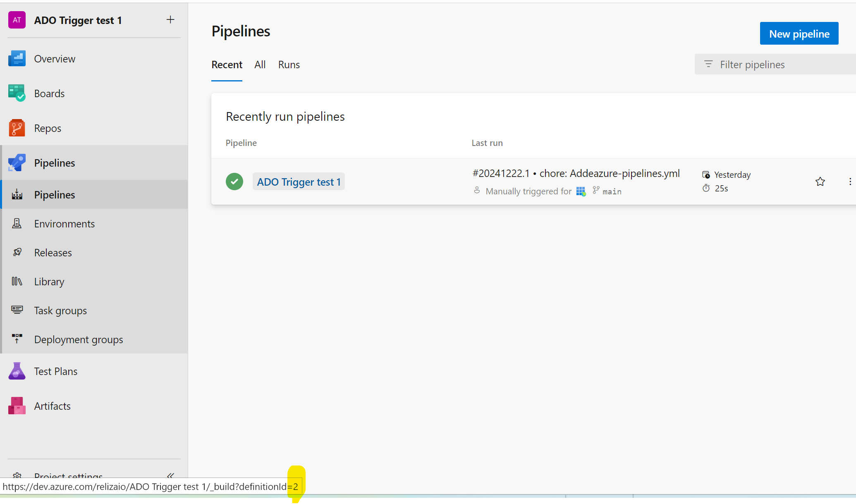Open ADO Trigger test 1 project title
Viewport: 856px width, 504px height.
[x=78, y=20]
